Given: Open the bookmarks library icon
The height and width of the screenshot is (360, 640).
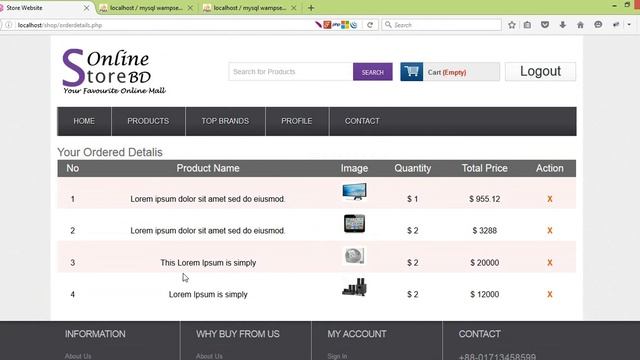Looking at the screenshot, I should 527,25.
